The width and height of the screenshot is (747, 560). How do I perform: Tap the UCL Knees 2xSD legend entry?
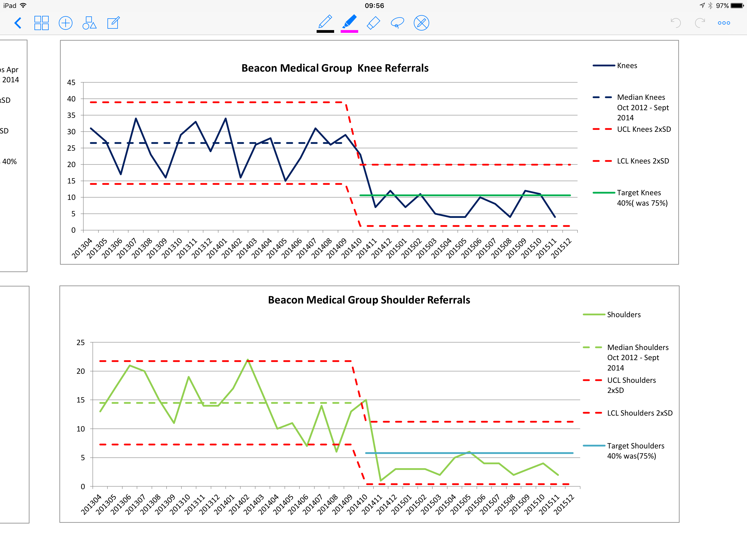point(632,129)
